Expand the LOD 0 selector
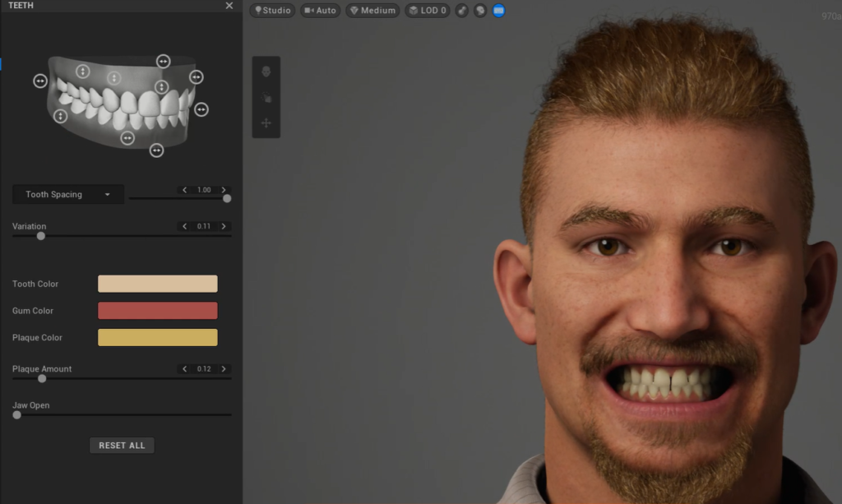Screen dimensions: 842x504 pyautogui.click(x=427, y=11)
